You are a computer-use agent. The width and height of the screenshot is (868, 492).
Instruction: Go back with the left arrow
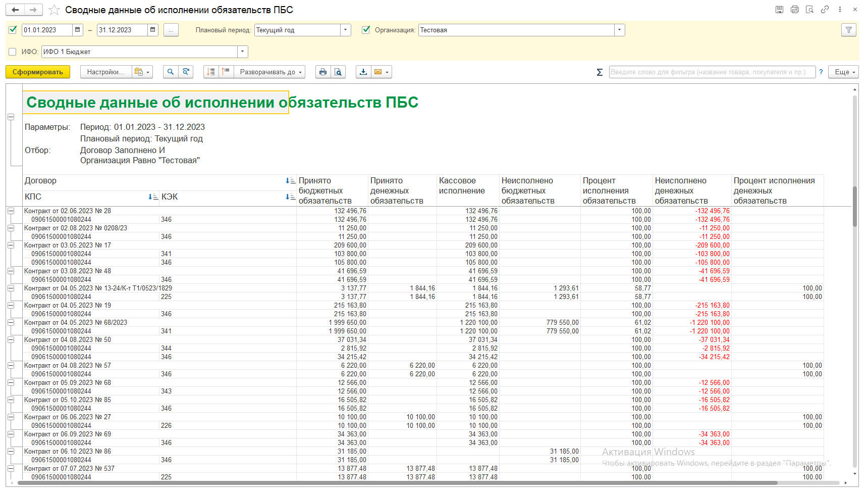click(15, 10)
